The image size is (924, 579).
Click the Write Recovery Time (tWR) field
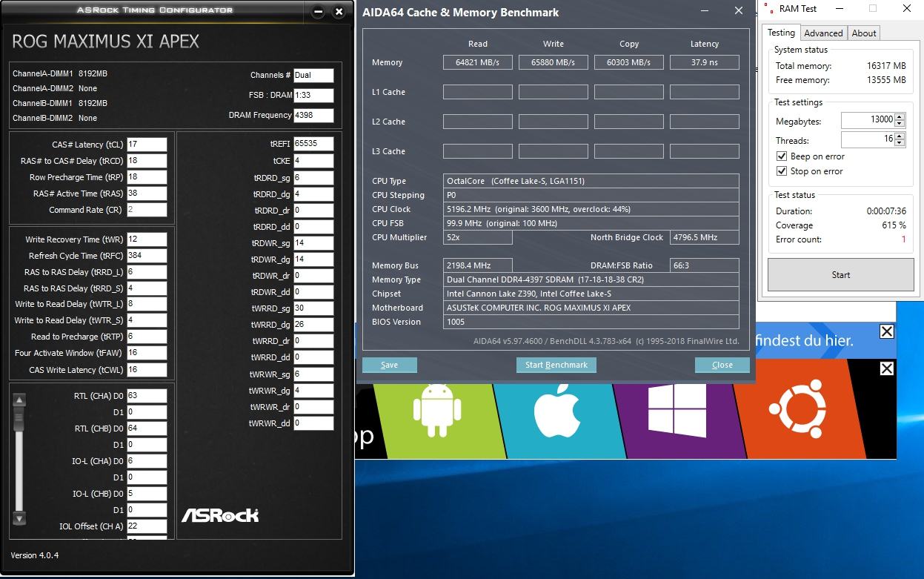tap(147, 239)
